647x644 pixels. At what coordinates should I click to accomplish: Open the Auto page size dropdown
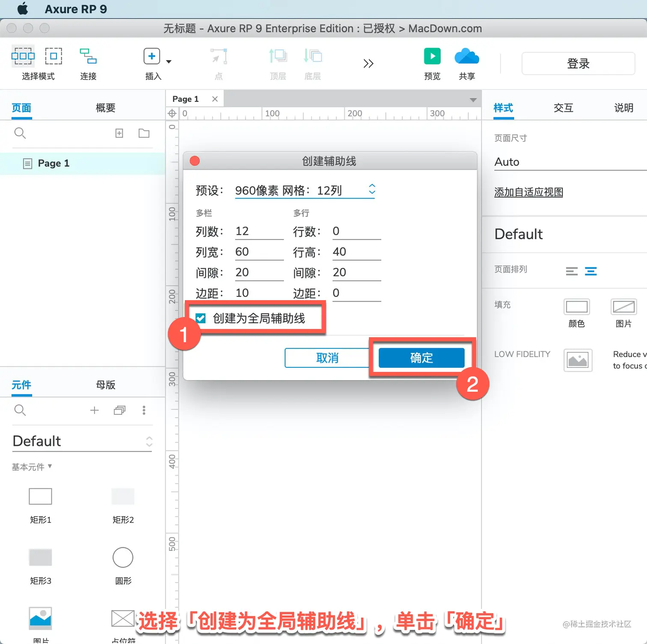tap(570, 162)
